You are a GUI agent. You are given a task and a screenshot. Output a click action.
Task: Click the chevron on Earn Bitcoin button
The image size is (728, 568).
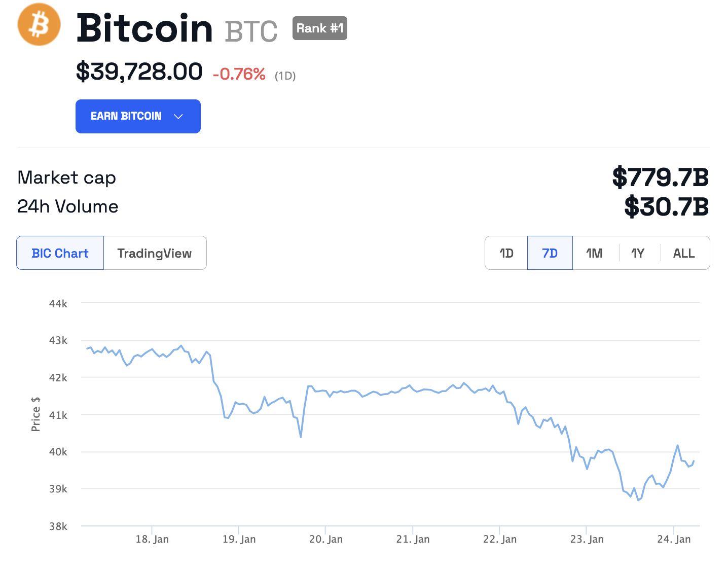click(178, 117)
